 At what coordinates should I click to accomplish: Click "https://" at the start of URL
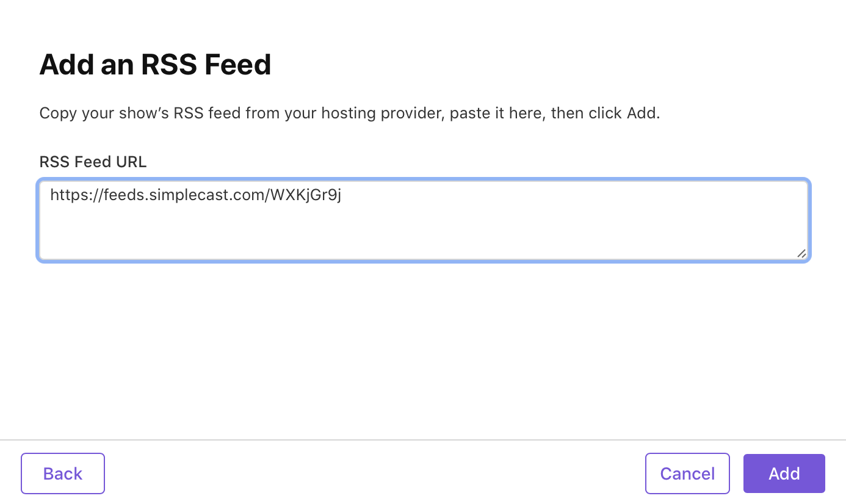(x=76, y=195)
